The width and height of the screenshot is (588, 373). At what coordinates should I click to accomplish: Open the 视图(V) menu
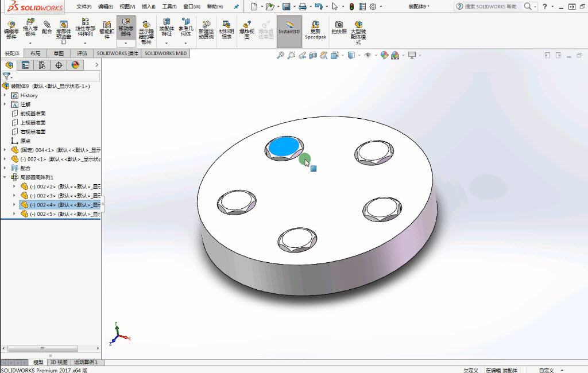point(127,6)
